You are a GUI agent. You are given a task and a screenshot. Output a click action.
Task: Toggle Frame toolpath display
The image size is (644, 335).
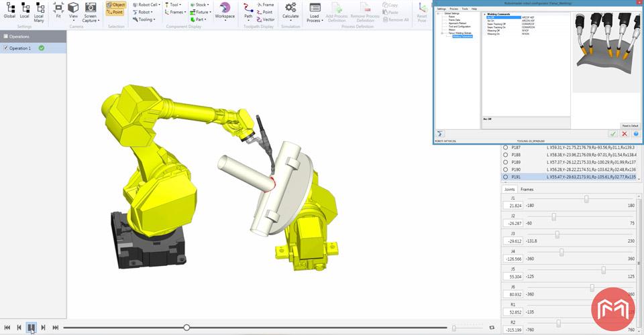pos(265,5)
